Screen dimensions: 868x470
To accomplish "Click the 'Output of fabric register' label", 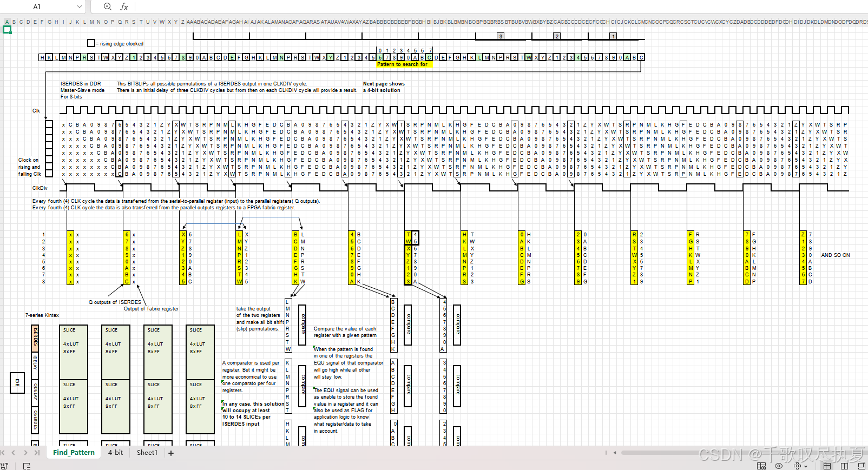I will tap(152, 309).
